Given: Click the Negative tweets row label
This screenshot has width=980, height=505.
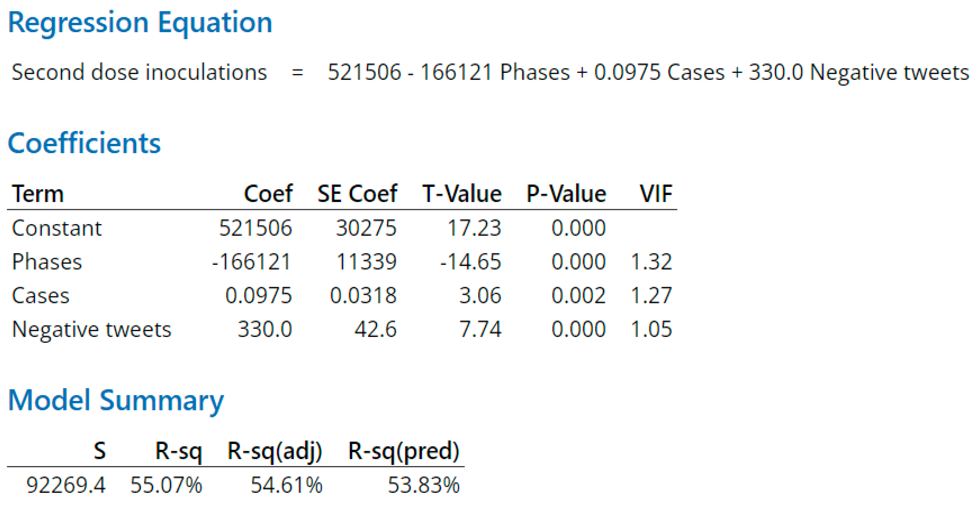Looking at the screenshot, I should pos(91,329).
